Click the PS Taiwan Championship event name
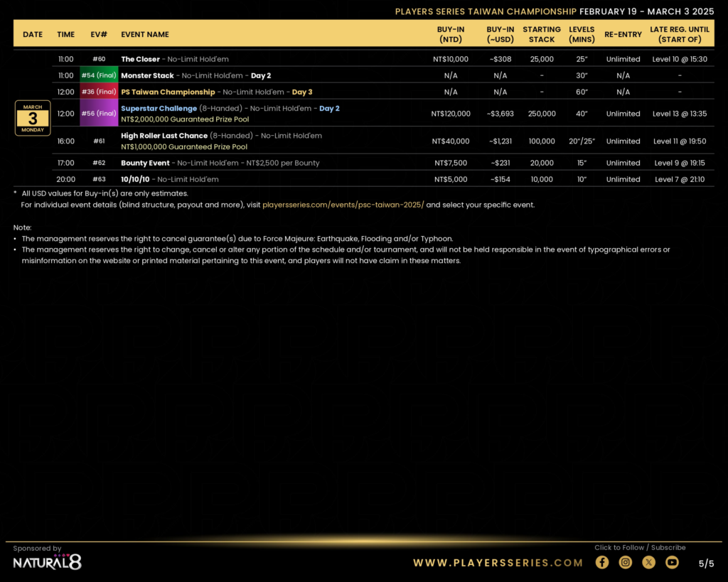Image resolution: width=728 pixels, height=582 pixels. coord(168,92)
